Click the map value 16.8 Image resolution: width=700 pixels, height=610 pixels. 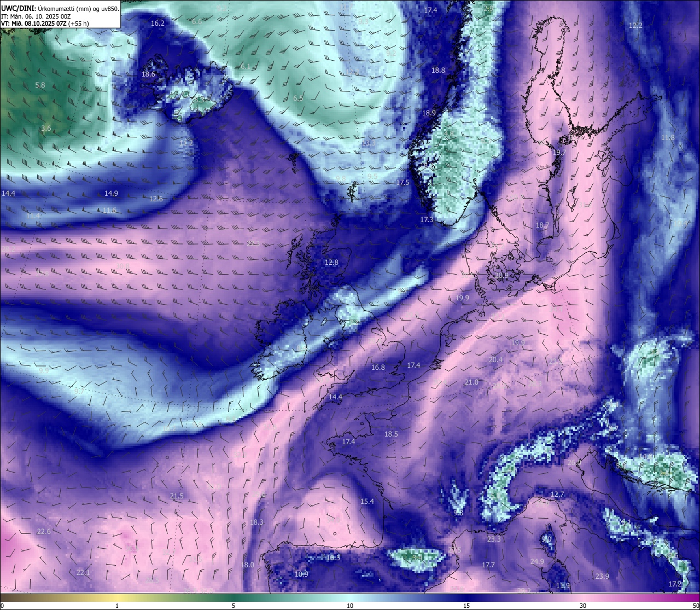click(378, 367)
